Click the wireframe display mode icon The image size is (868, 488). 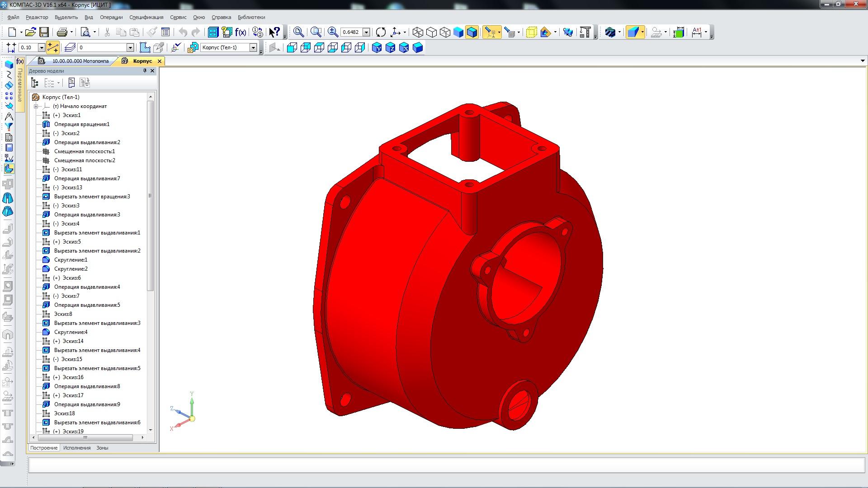click(x=418, y=32)
